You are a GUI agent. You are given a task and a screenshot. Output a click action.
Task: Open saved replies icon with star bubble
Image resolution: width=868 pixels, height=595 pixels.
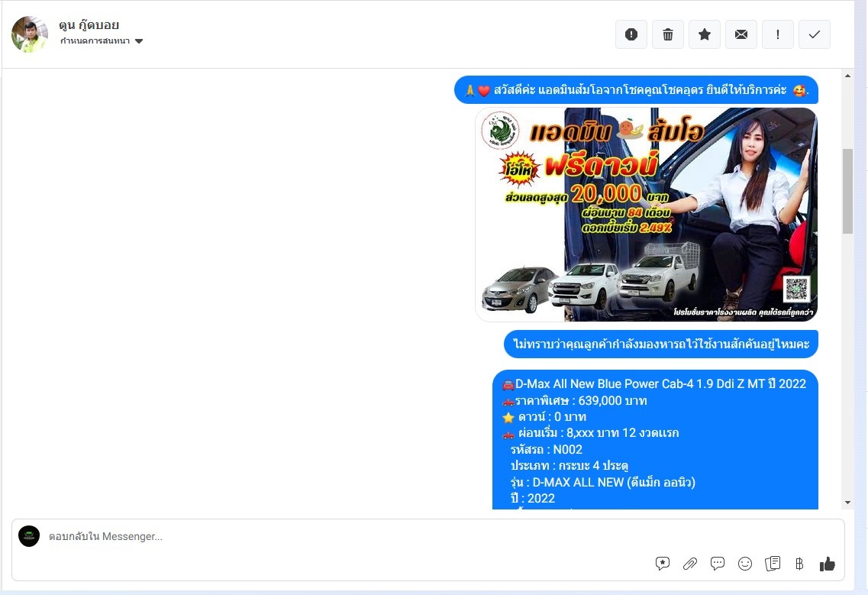662,564
